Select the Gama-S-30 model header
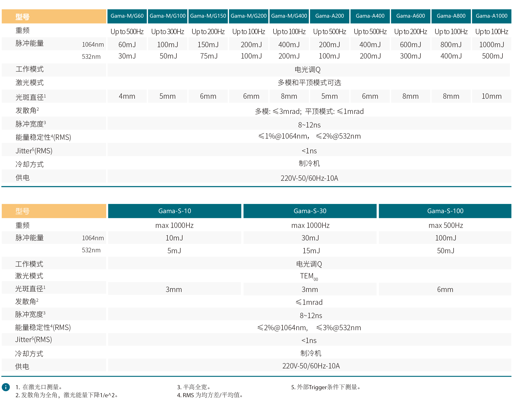This screenshot has height=411, width=532. 310,211
